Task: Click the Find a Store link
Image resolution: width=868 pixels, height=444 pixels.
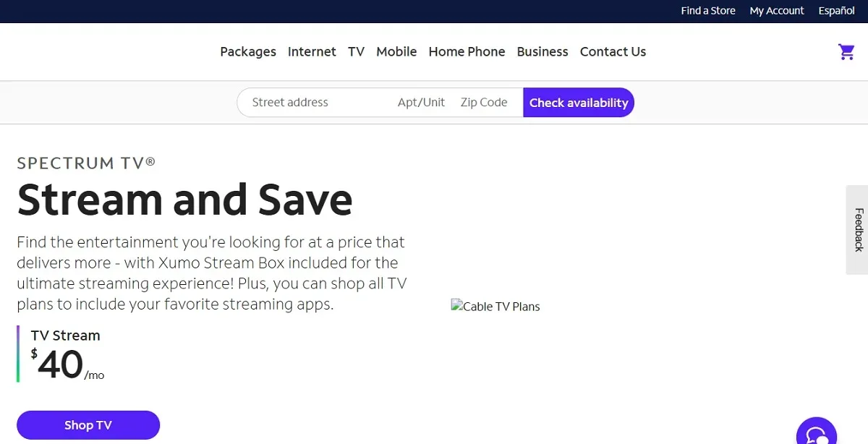Action: click(708, 11)
